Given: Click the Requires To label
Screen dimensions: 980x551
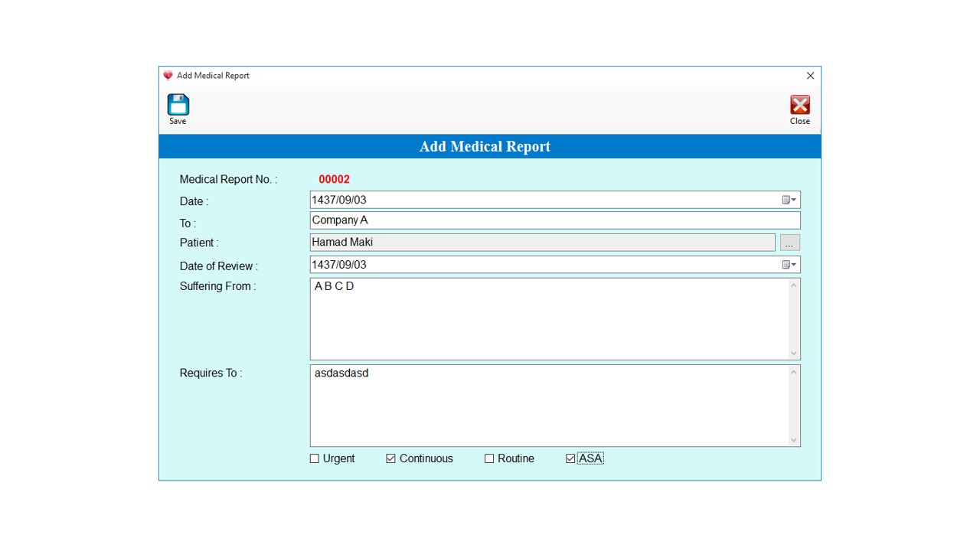Looking at the screenshot, I should click(x=211, y=373).
